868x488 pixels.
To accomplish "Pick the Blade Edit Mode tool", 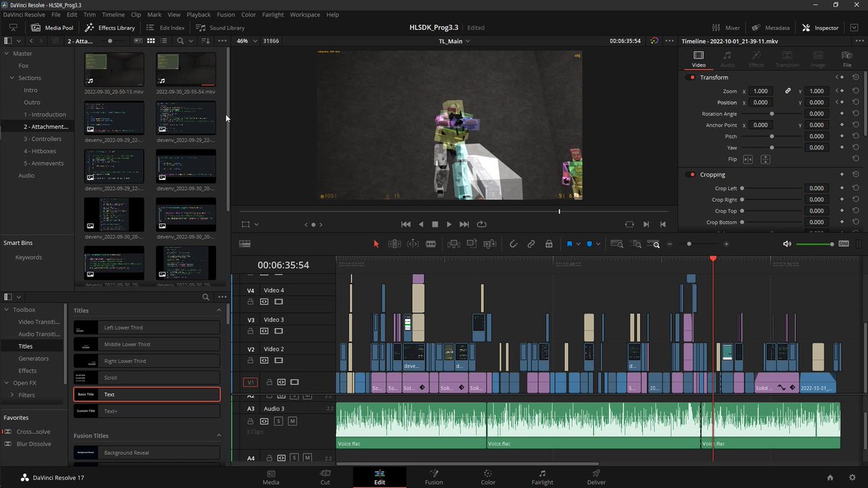I will coord(431,244).
